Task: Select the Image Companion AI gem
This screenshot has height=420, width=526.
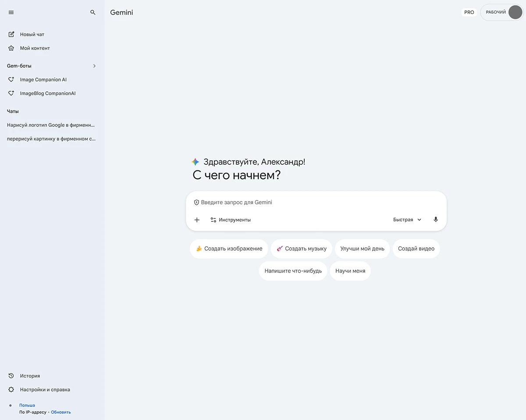Action: [x=43, y=80]
